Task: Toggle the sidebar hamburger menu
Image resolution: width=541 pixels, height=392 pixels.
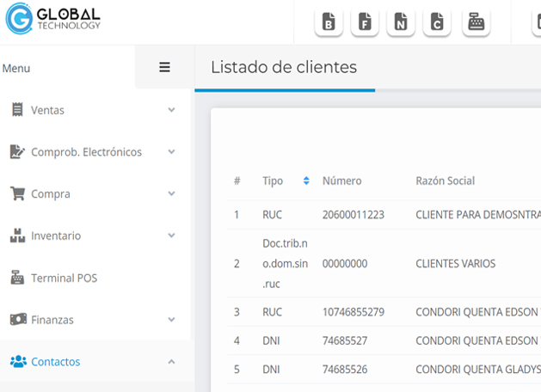Action: [164, 67]
